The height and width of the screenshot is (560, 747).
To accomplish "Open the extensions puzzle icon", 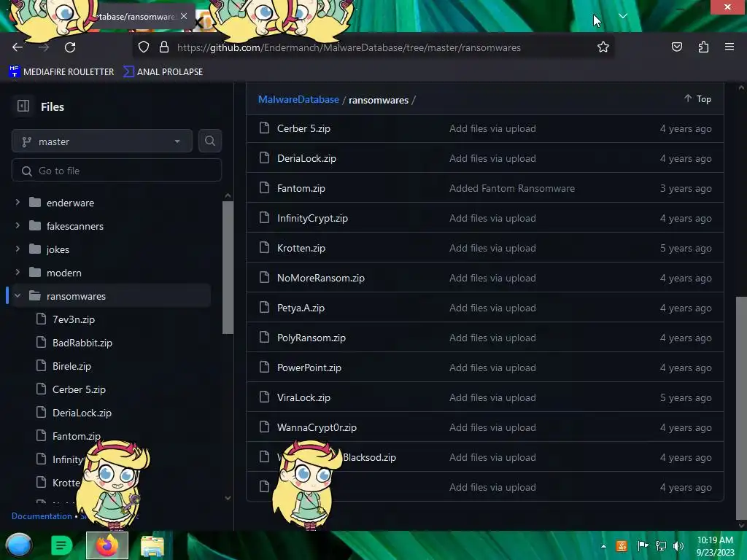I will (x=703, y=47).
